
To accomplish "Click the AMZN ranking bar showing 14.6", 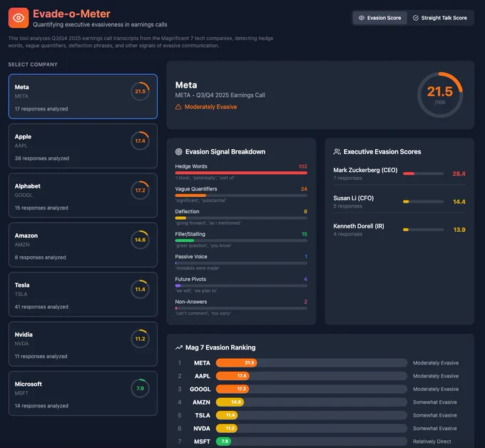I will 230,402.
